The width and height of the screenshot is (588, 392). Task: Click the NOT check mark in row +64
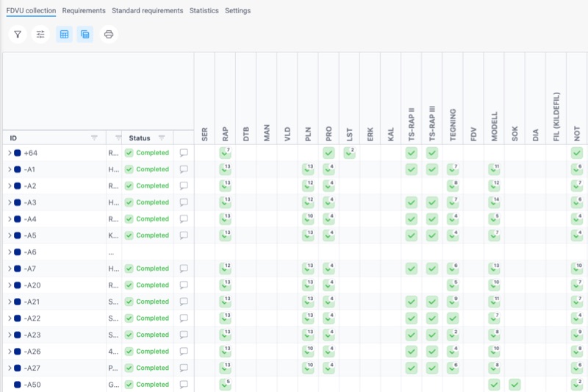[577, 153]
